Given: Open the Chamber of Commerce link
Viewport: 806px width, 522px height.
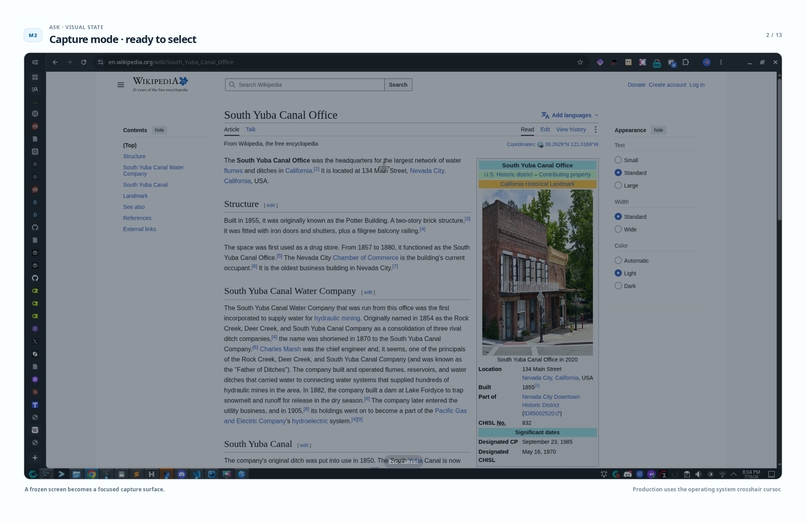Looking at the screenshot, I should [365, 258].
